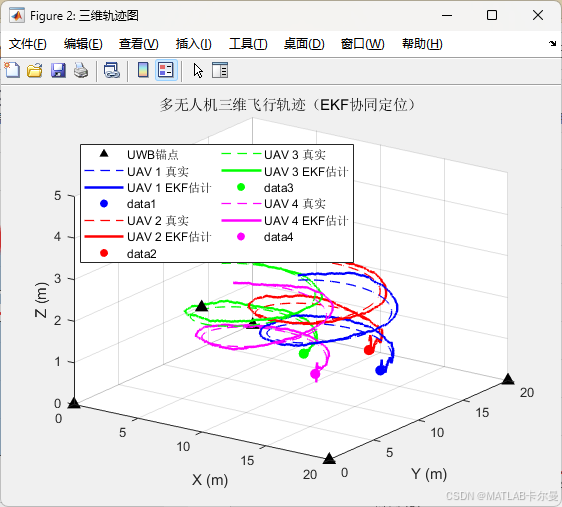Image resolution: width=562 pixels, height=507 pixels.
Task: Click legend entry UAV 2 EKF估计
Action: [169, 237]
